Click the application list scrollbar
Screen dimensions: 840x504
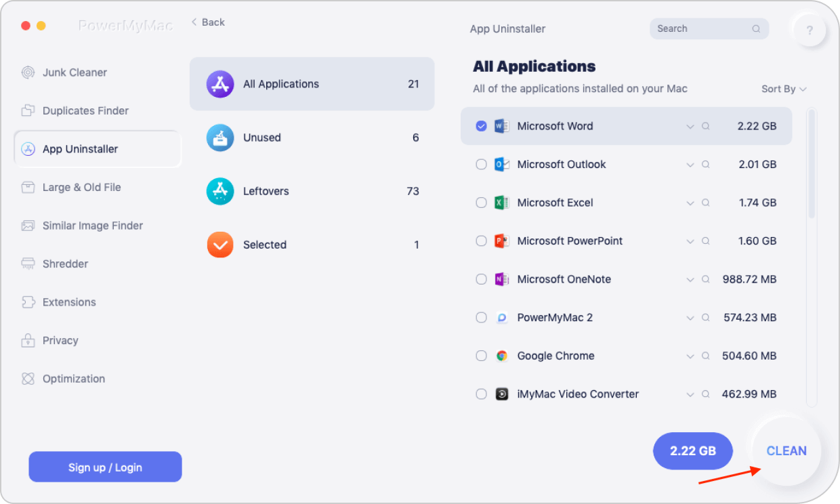pos(812,164)
